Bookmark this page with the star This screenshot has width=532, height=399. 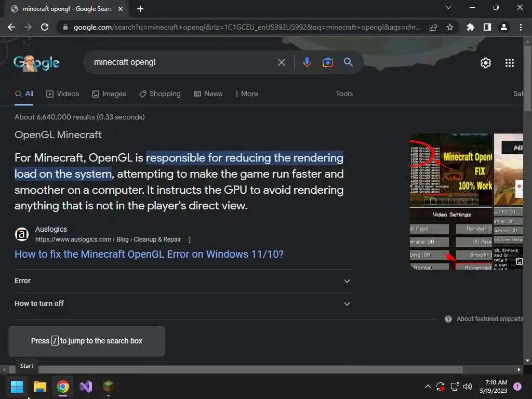tap(450, 27)
